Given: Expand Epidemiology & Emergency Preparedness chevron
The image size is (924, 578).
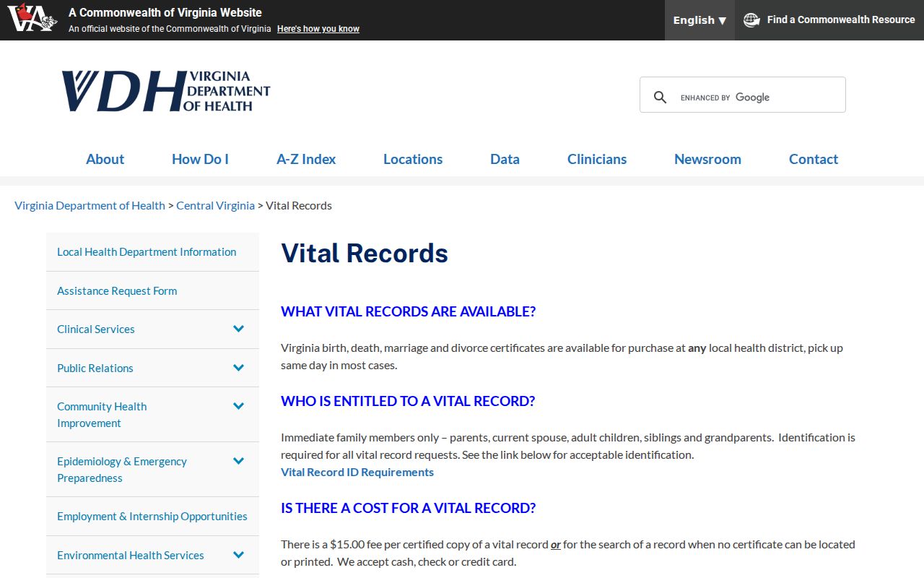Looking at the screenshot, I should [239, 461].
